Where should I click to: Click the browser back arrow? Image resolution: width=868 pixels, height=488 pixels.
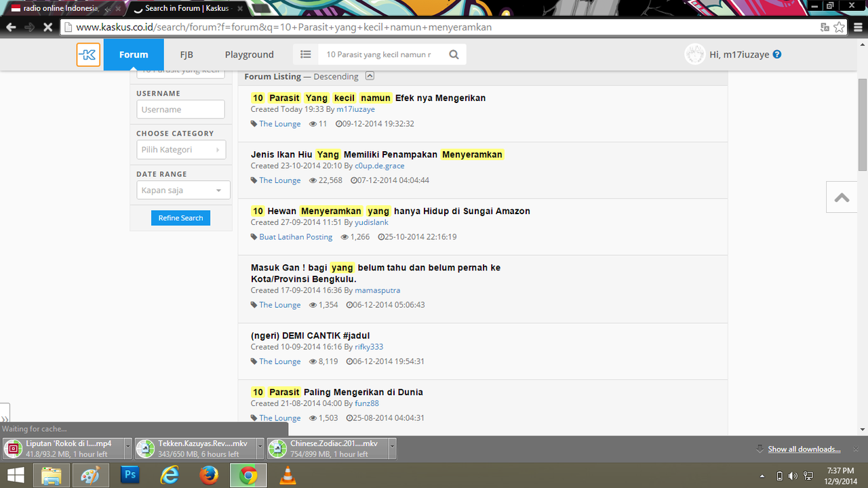click(x=11, y=27)
